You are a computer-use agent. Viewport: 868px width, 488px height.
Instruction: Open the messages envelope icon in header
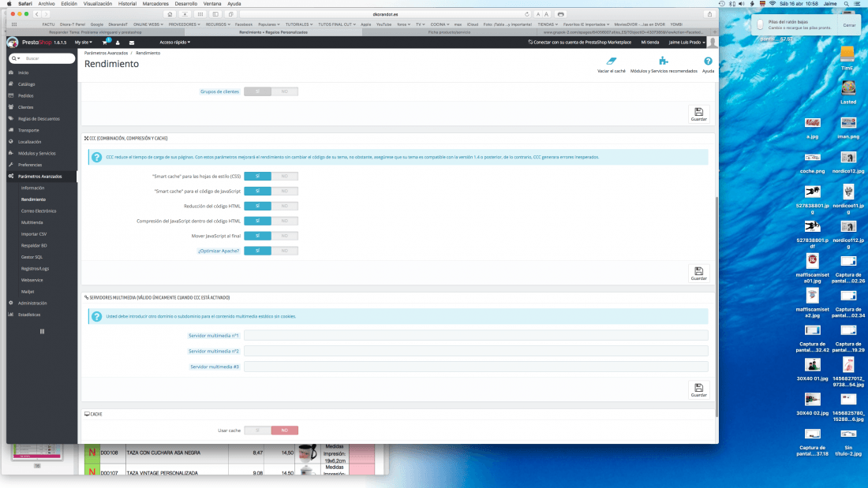pos(132,43)
